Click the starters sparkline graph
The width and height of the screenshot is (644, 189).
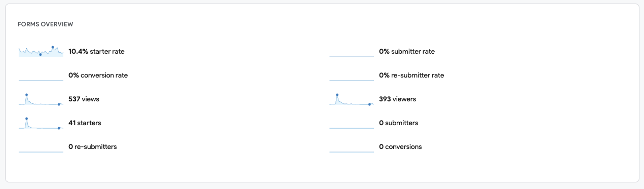tap(41, 123)
